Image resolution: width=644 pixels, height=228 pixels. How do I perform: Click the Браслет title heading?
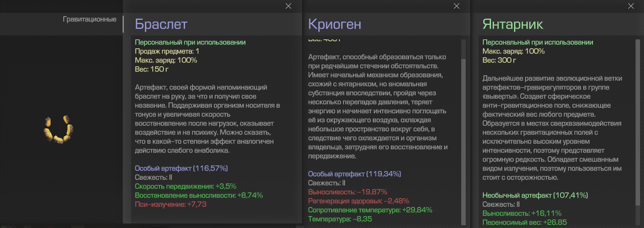(x=161, y=24)
